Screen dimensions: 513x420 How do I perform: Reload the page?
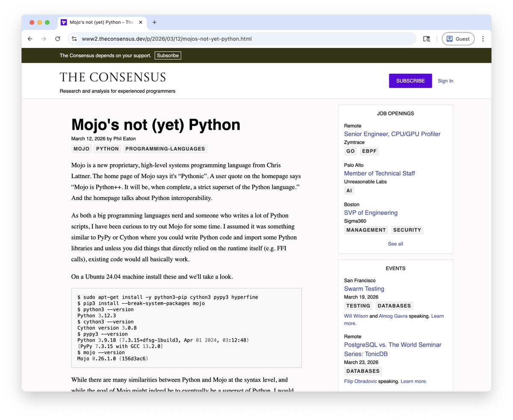[x=58, y=39]
